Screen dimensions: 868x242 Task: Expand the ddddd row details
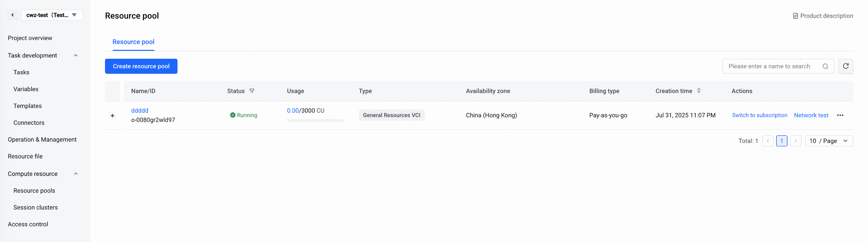coord(113,116)
